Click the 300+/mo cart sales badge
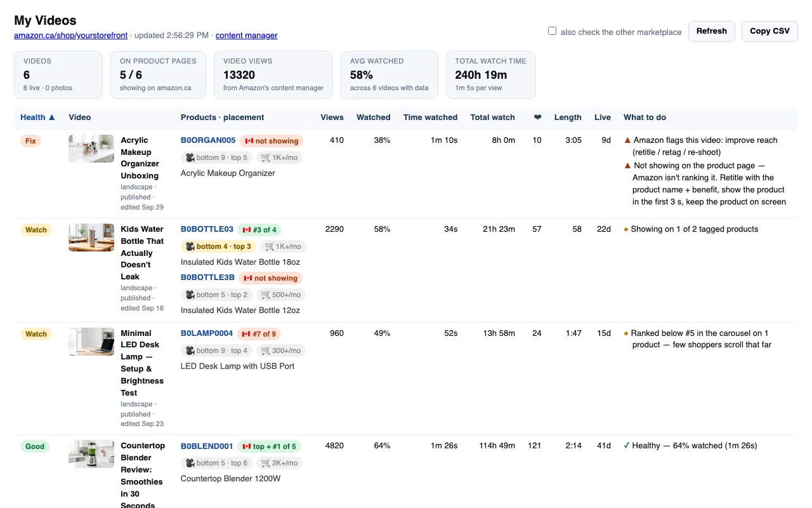 (281, 351)
